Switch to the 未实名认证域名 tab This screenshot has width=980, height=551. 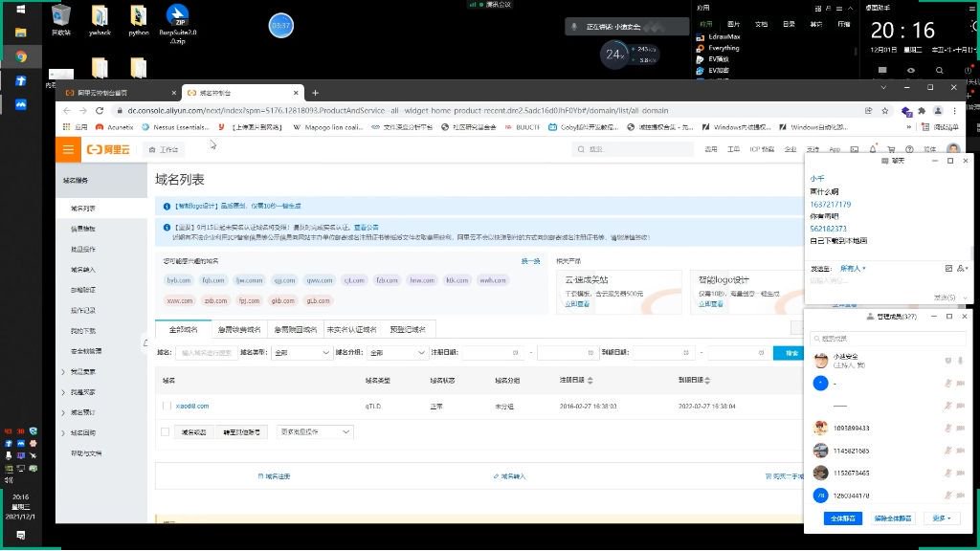[x=351, y=329]
